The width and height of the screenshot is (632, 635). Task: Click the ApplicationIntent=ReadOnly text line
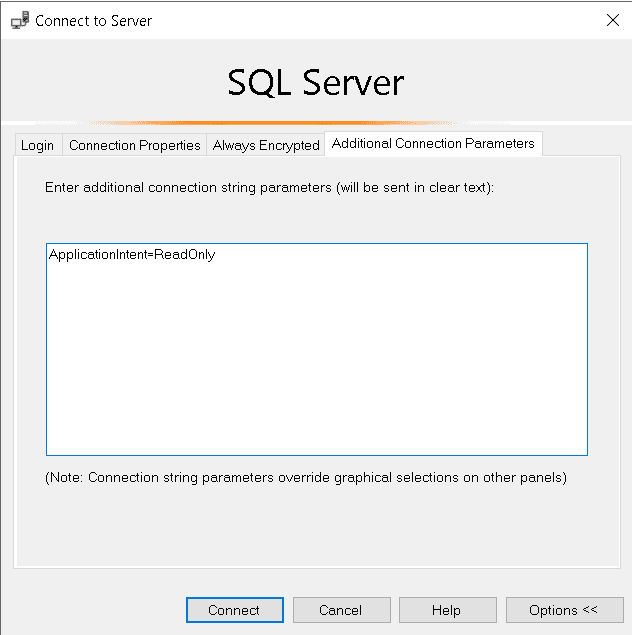(x=132, y=255)
